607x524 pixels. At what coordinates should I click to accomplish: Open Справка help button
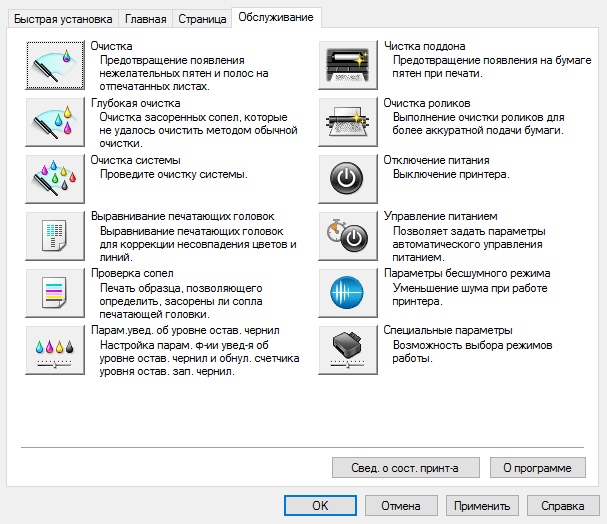point(563,505)
